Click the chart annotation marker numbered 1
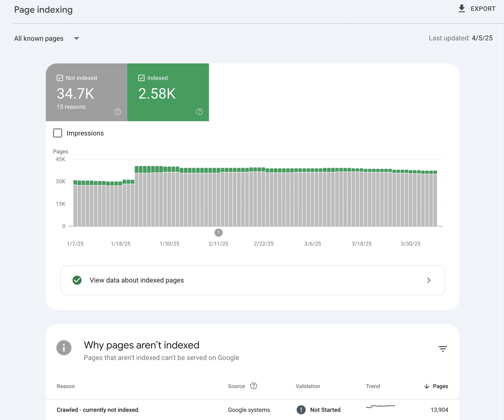This screenshot has width=504, height=420. click(218, 233)
